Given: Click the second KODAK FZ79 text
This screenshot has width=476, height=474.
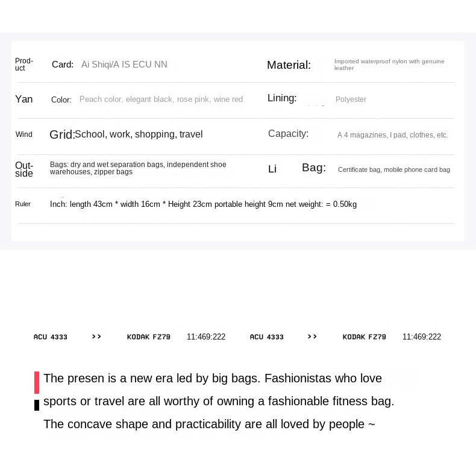Looking at the screenshot, I should 365,337.
